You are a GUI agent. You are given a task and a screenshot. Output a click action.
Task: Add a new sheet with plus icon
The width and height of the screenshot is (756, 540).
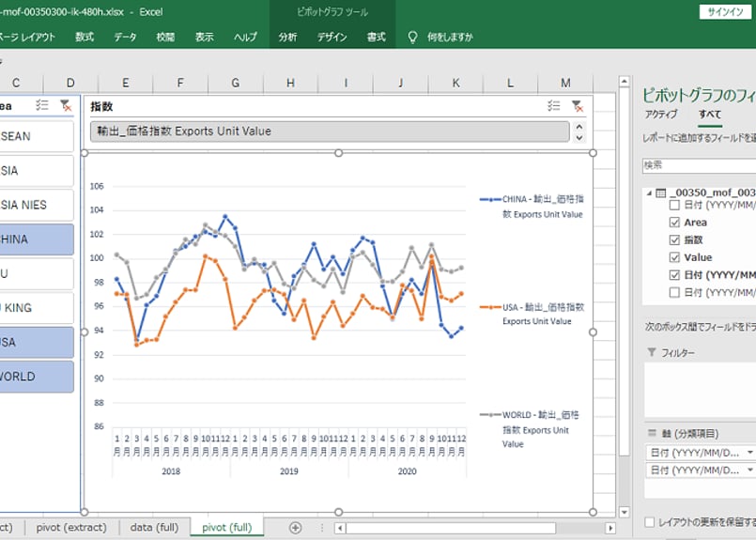tap(296, 528)
